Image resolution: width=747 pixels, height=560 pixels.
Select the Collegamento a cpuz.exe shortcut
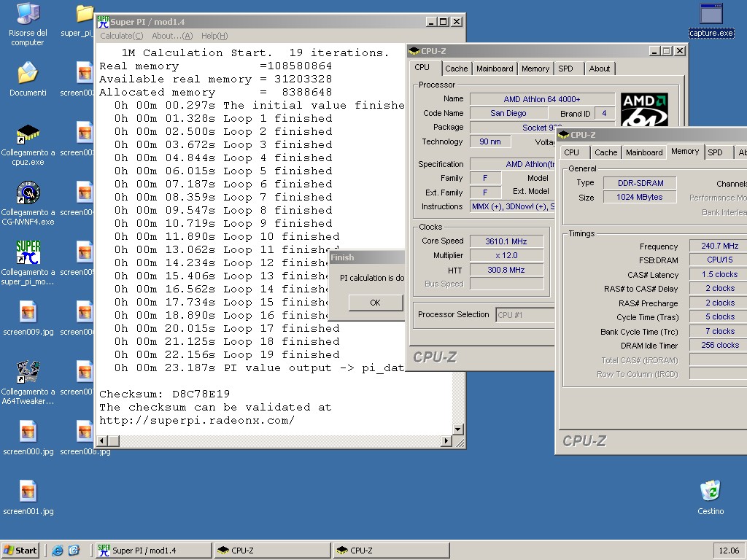pyautogui.click(x=28, y=145)
